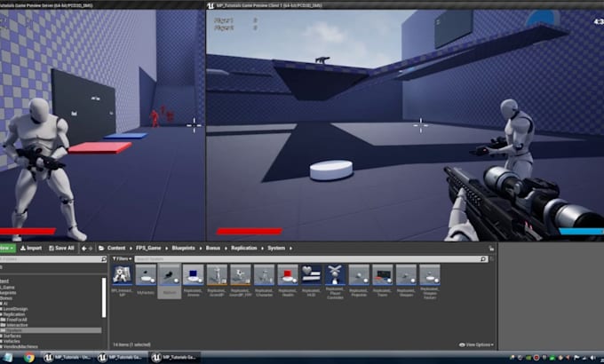Click the Save All button
This screenshot has height=364, width=604.
tap(61, 248)
